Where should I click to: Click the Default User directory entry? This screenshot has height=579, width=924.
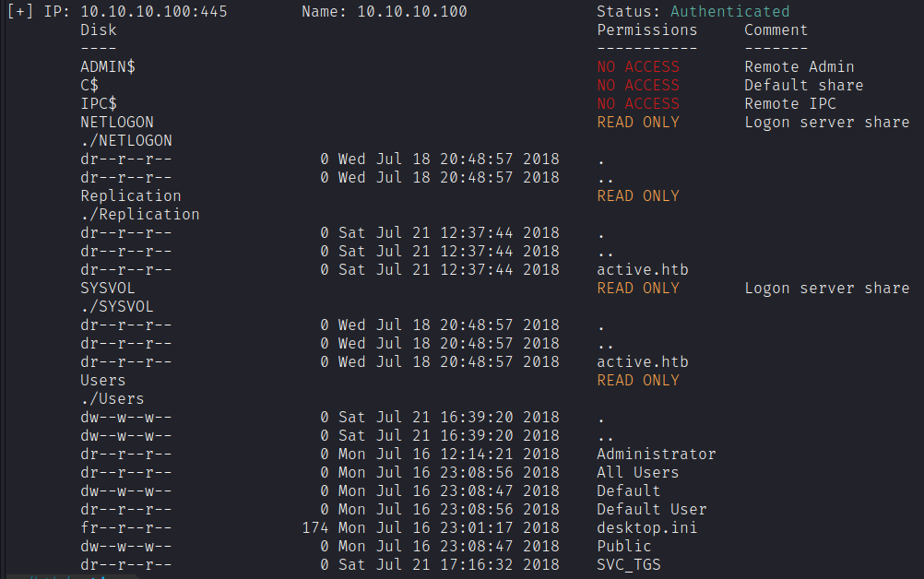(652, 510)
